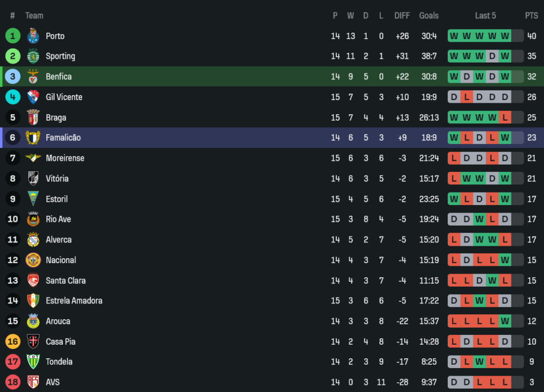Open the Santa Clara team page
Image resolution: width=544 pixels, height=392 pixels.
tap(65, 281)
